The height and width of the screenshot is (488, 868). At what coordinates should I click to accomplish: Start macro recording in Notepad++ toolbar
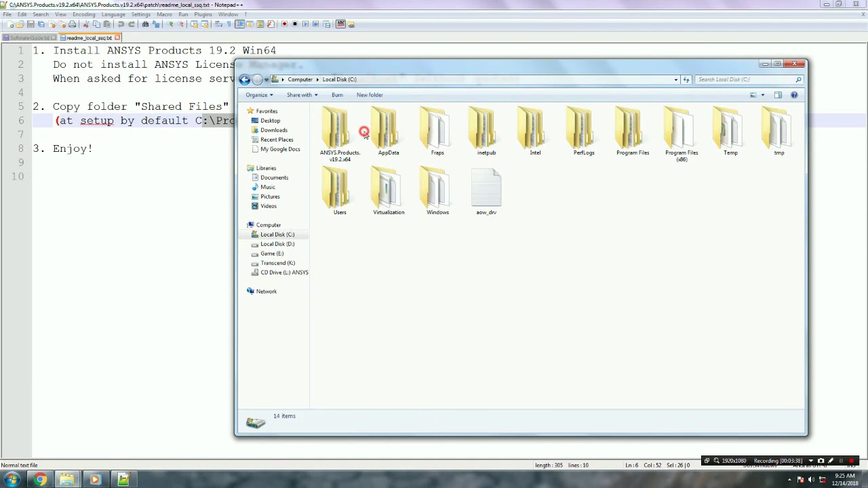tap(284, 24)
